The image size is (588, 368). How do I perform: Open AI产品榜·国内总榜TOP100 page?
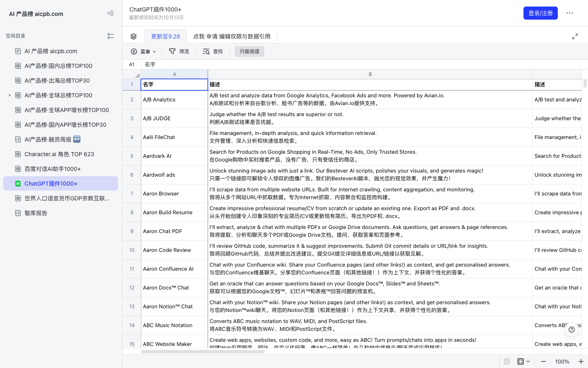click(60, 66)
